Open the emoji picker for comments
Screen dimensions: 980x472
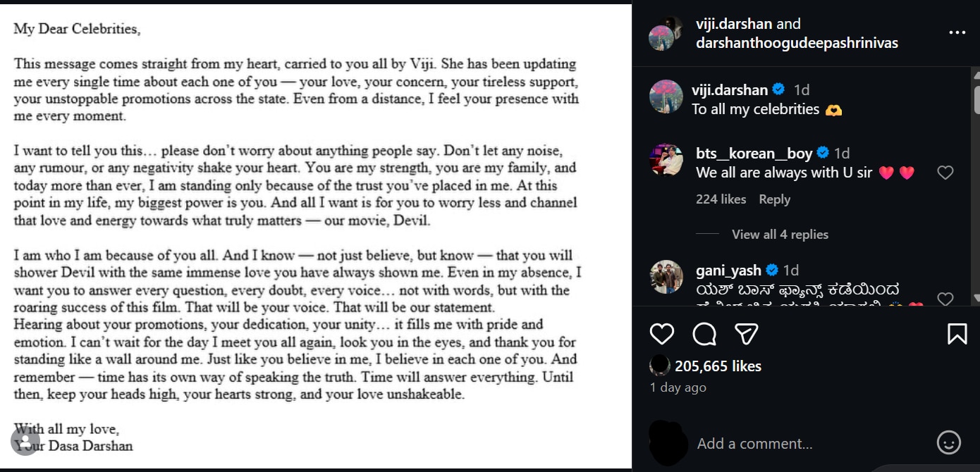(949, 442)
